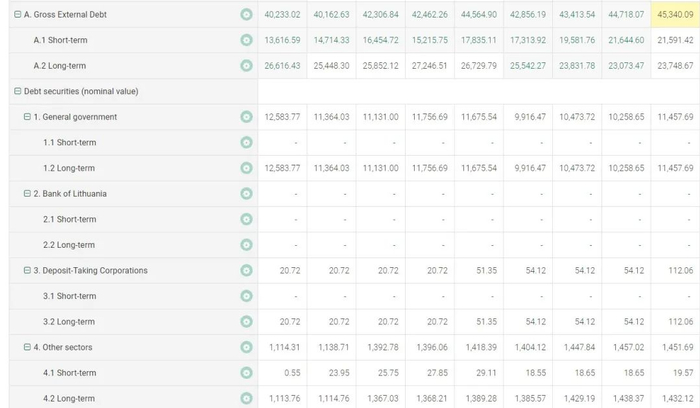Click the round icon beside 2.1 Short-term
The width and height of the screenshot is (700, 408).
tap(246, 219)
